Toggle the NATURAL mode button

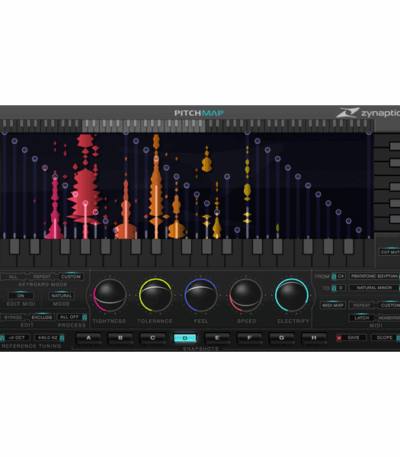(61, 296)
